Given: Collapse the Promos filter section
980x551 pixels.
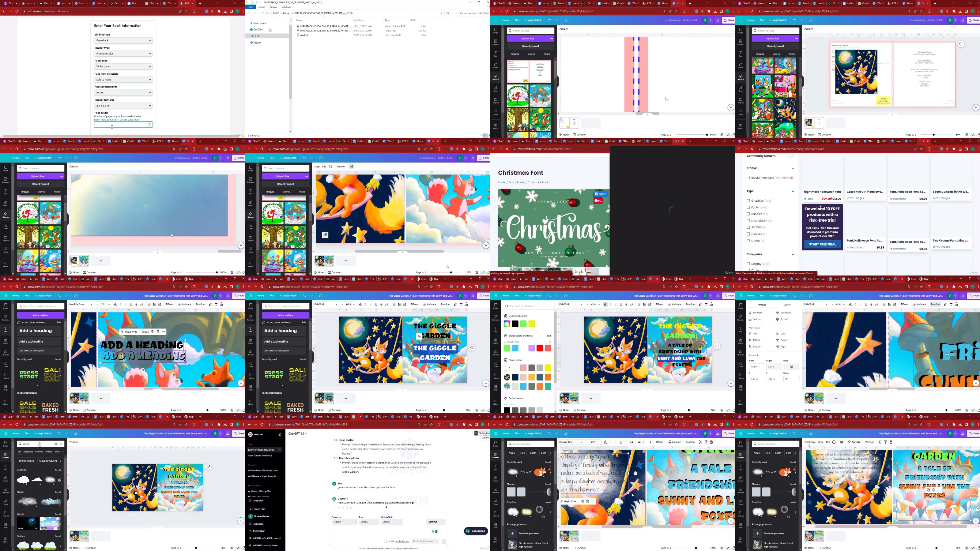Looking at the screenshot, I should point(793,168).
